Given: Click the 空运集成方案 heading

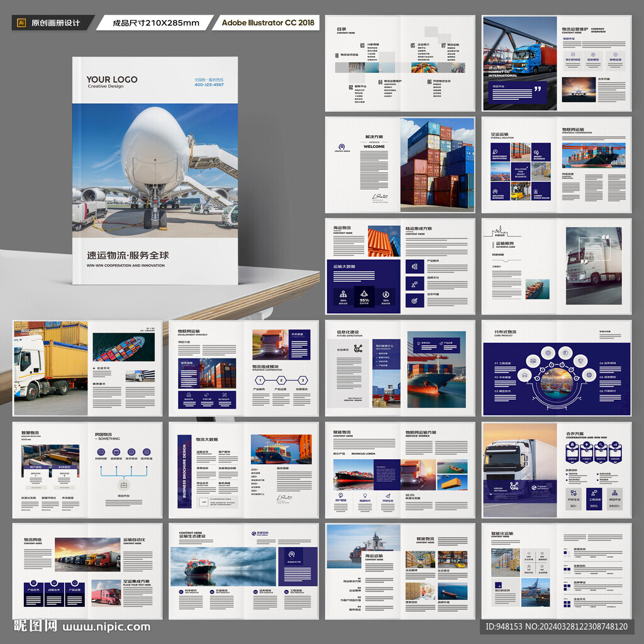Looking at the screenshot, I should pyautogui.click(x=136, y=582).
